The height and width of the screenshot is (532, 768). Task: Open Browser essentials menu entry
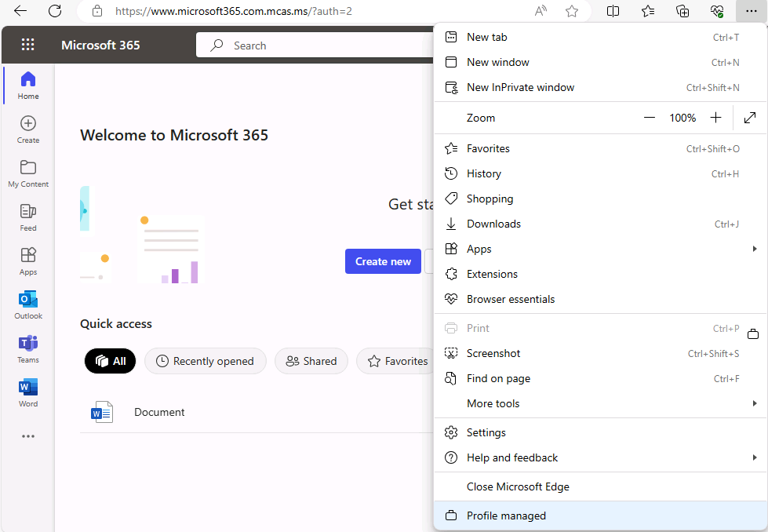pos(600,299)
